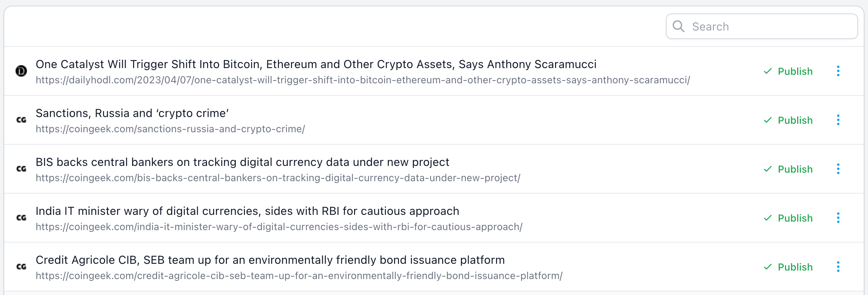Click the search magnifier icon
The image size is (868, 295).
coord(678,26)
